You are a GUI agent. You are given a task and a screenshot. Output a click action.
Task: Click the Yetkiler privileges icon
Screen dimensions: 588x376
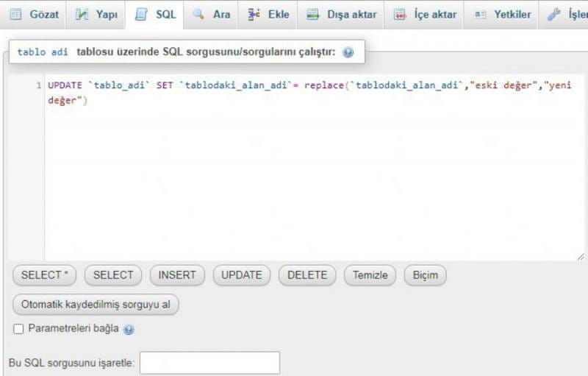[x=480, y=14]
